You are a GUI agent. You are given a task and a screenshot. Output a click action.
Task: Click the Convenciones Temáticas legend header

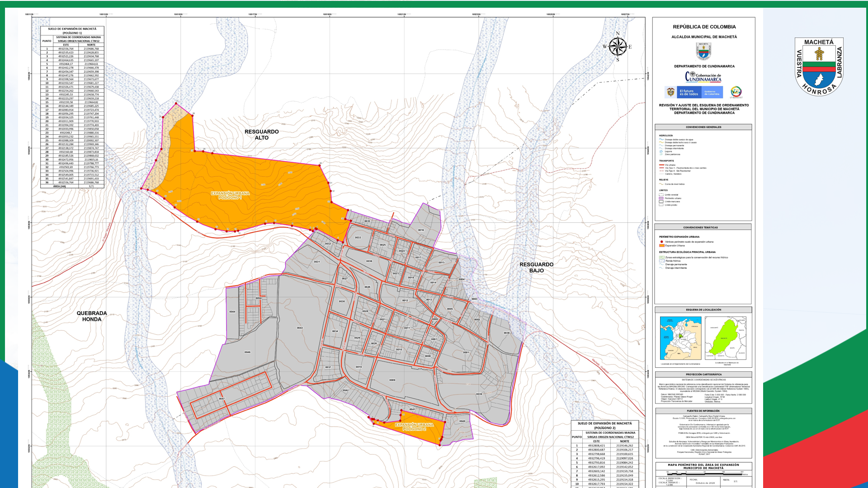[x=700, y=227]
